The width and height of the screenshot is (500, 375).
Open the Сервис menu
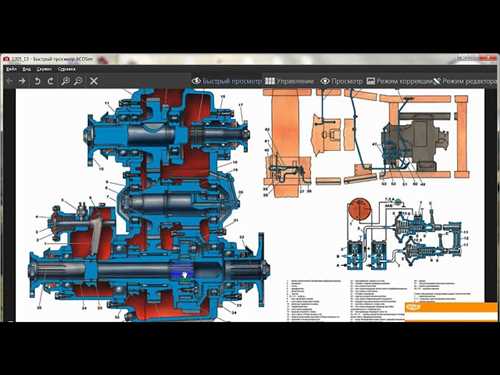pyautogui.click(x=44, y=69)
